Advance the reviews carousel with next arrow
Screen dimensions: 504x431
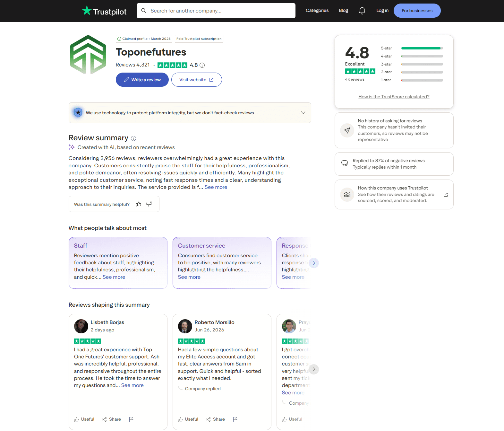pos(314,369)
